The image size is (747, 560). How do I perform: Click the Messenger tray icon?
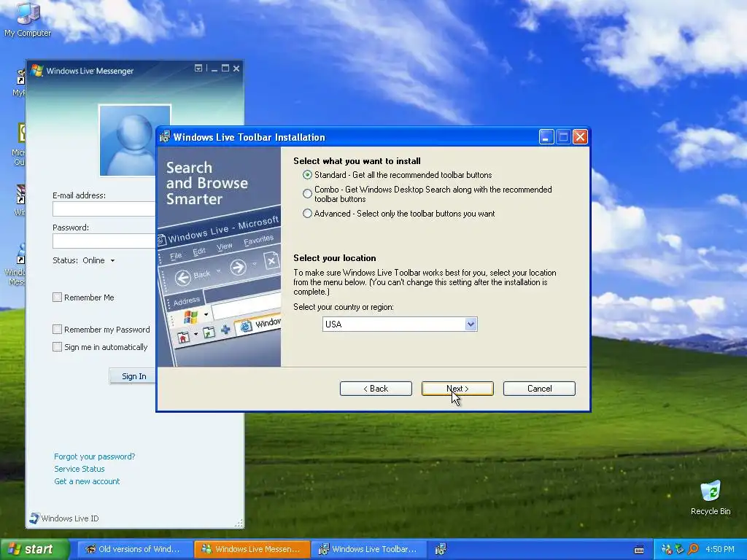click(667, 549)
